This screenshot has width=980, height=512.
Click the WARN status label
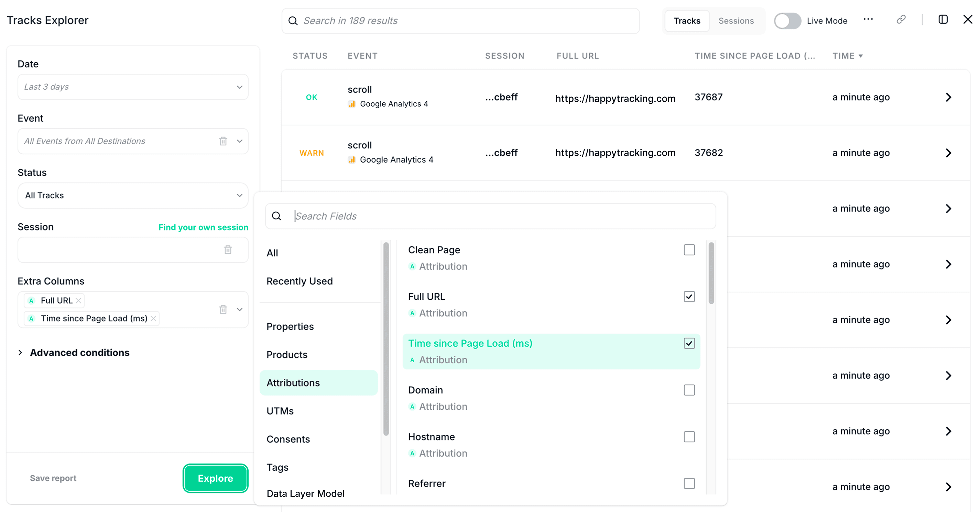(x=312, y=153)
